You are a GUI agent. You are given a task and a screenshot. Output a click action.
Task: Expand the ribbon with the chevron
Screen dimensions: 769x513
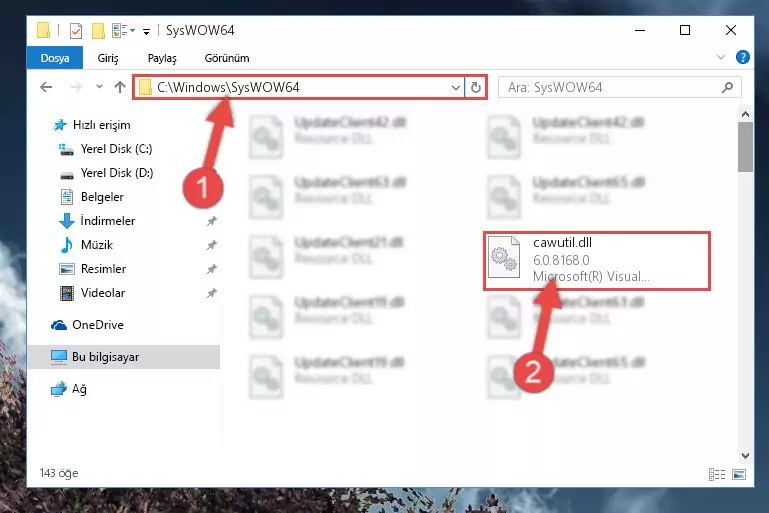720,57
